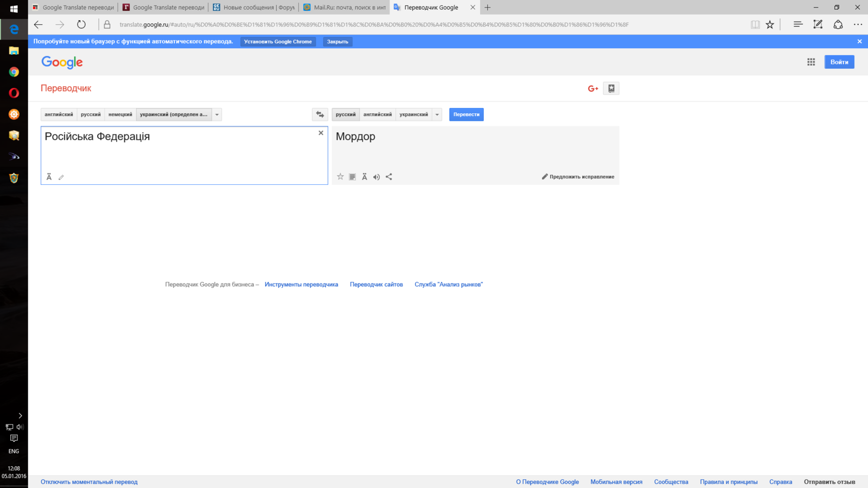
Task: Click Отключить моментальный перевод link
Action: point(89,482)
